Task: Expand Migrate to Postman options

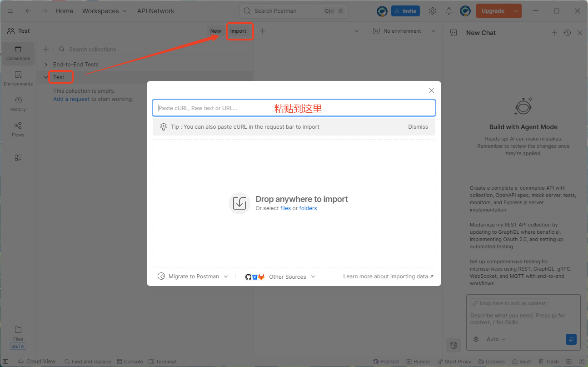Action: click(x=193, y=277)
